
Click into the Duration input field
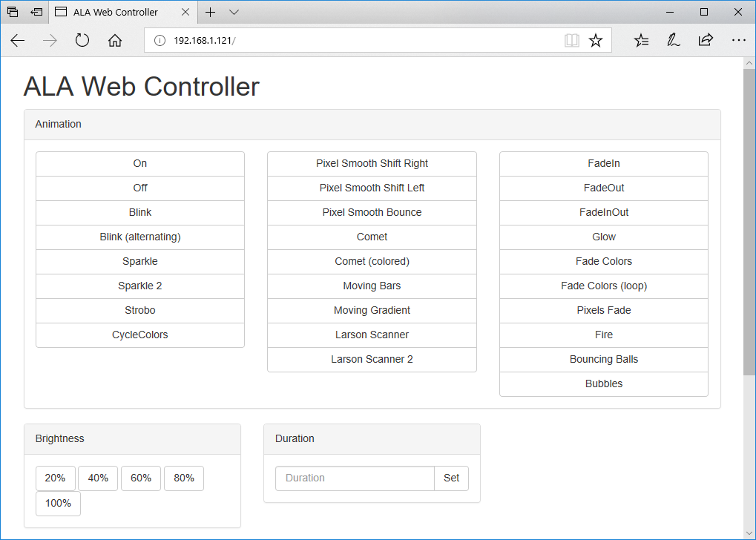[x=355, y=478]
